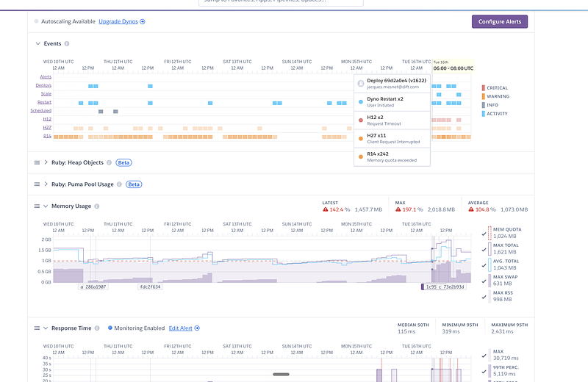Click the info icon beside Memory Usage

(x=97, y=206)
